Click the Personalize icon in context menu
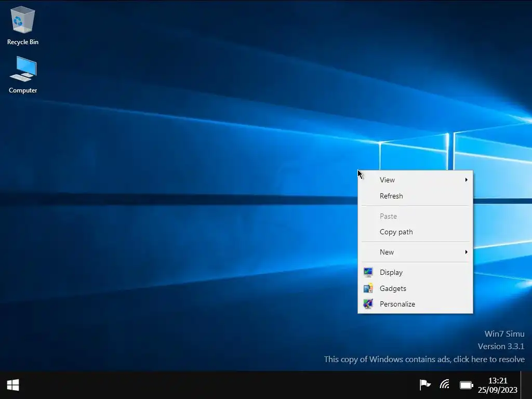The width and height of the screenshot is (532, 399). (368, 304)
